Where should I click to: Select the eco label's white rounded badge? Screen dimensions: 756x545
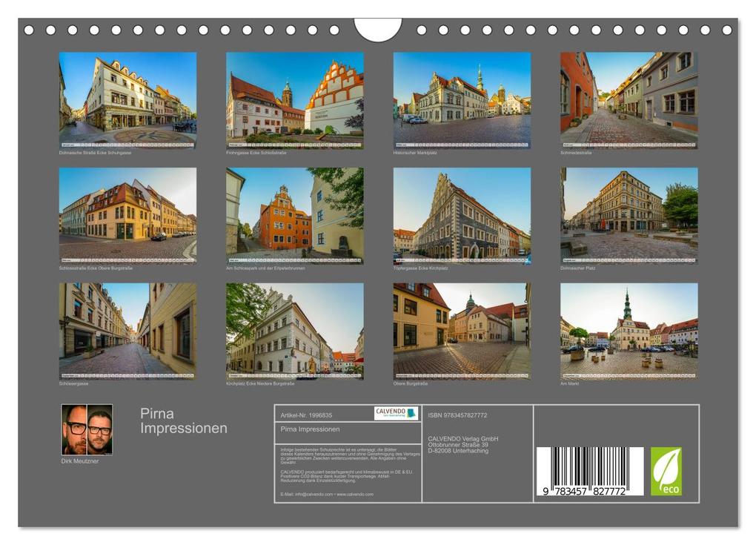(665, 467)
